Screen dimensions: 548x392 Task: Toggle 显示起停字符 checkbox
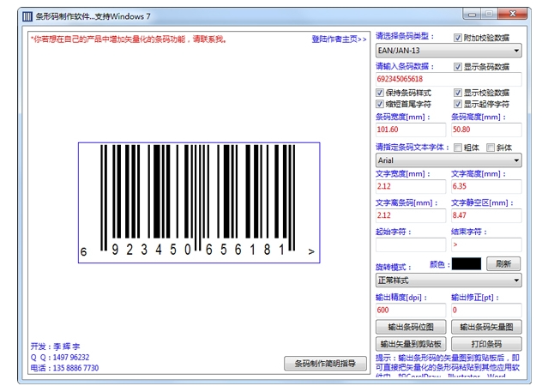pos(457,104)
